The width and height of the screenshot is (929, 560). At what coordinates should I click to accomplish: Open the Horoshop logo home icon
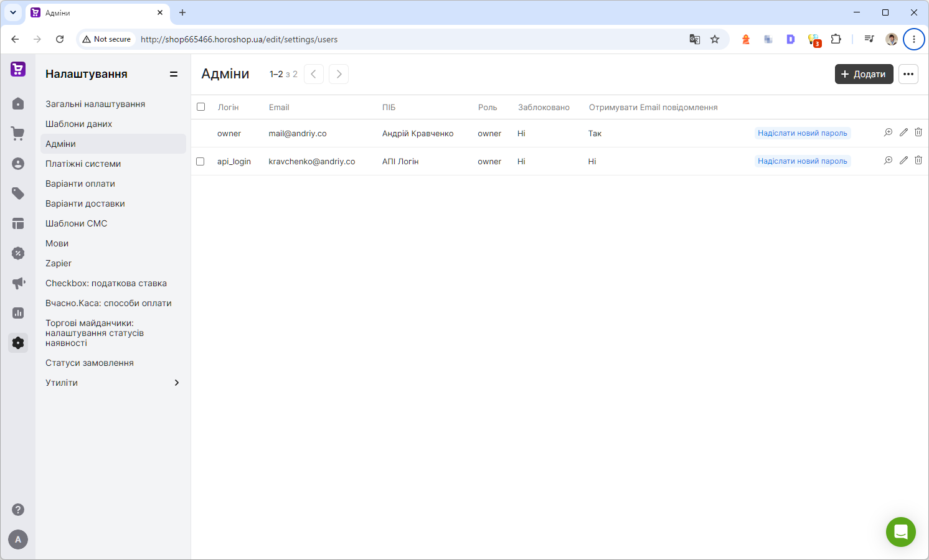18,69
